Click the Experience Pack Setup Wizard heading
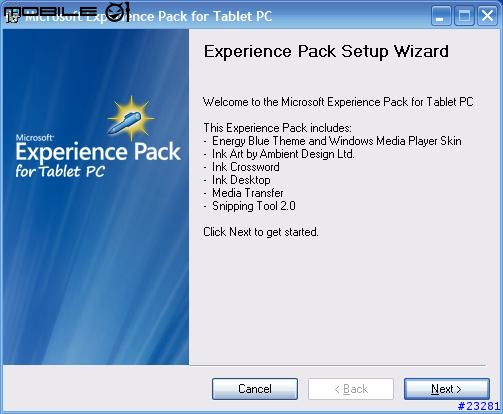The image size is (503, 414). tap(326, 52)
